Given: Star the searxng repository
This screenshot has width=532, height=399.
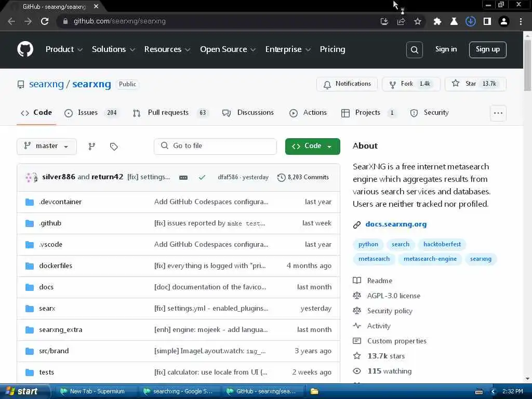Looking at the screenshot, I should pos(475,84).
